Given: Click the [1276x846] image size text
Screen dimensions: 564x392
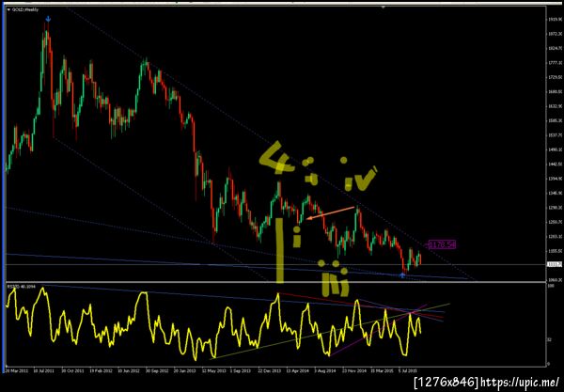Looking at the screenshot, I should [x=446, y=382].
